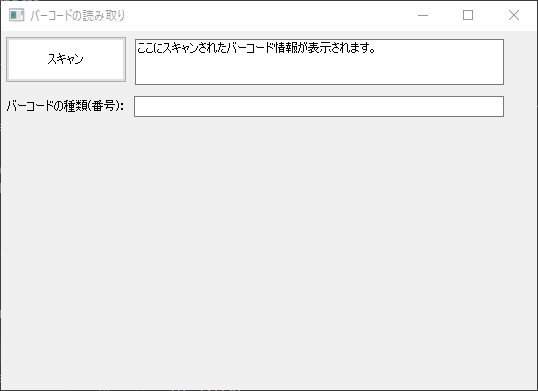This screenshot has width=538, height=391.
Task: Click the バーコードの読み取り title text
Action: [78, 16]
